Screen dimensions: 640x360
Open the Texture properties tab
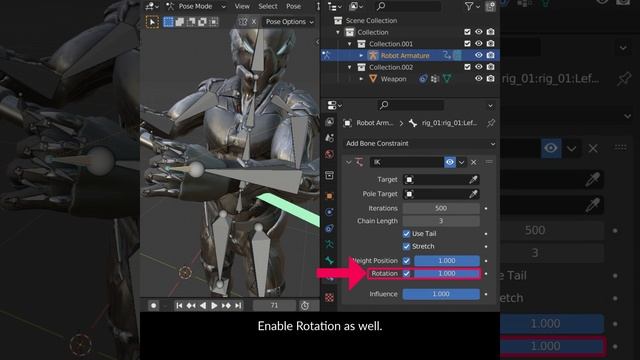[329, 298]
